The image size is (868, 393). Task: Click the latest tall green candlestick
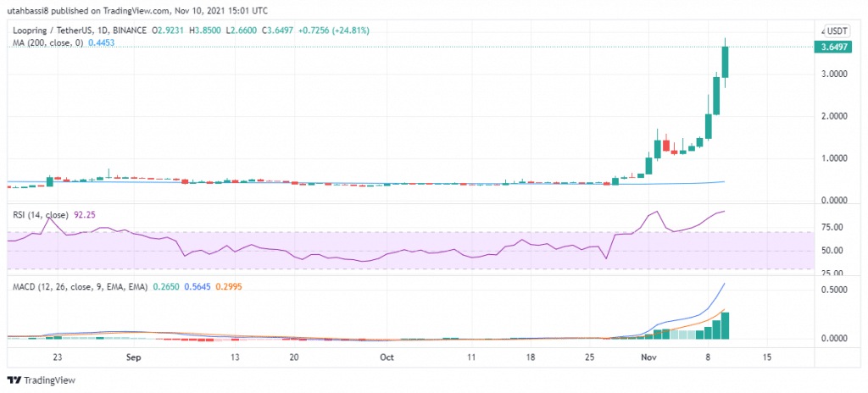point(725,62)
